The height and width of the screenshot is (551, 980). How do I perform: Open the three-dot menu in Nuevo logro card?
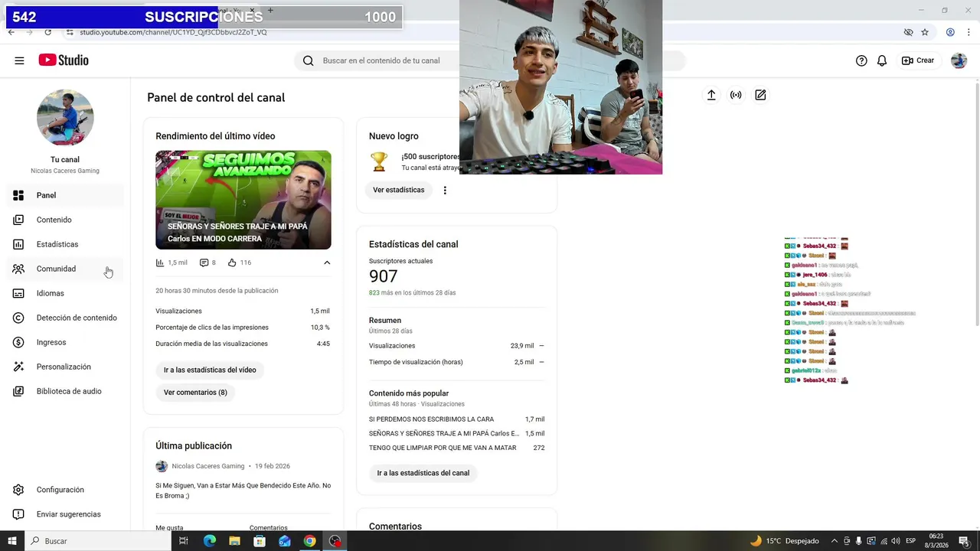click(445, 190)
